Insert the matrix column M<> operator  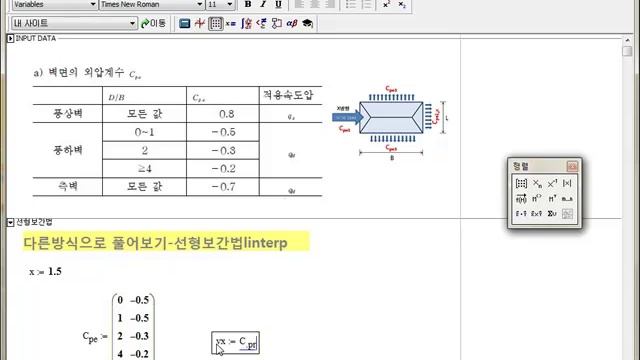click(x=537, y=199)
